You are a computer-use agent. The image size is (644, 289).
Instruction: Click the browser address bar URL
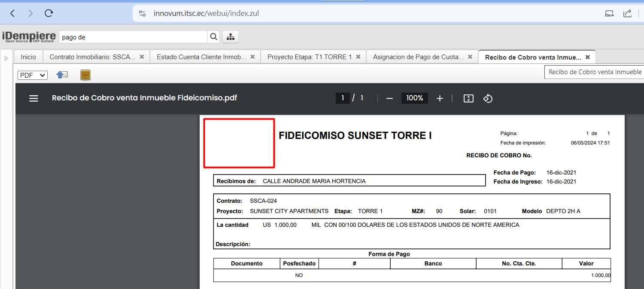click(206, 13)
